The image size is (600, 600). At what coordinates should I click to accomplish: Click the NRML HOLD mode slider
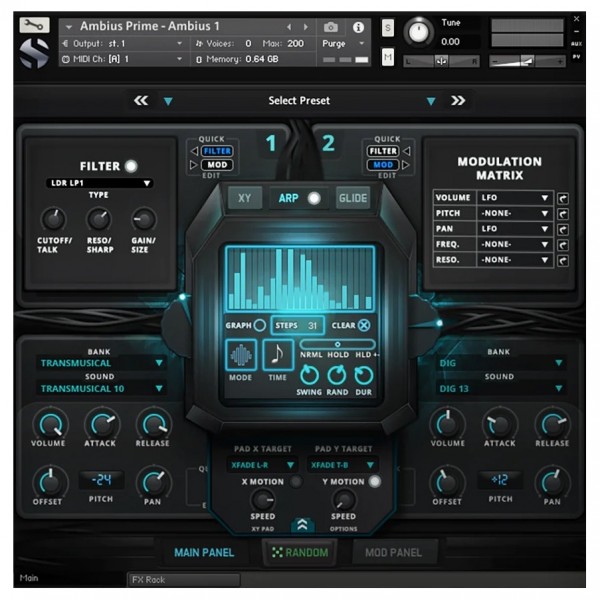click(338, 344)
